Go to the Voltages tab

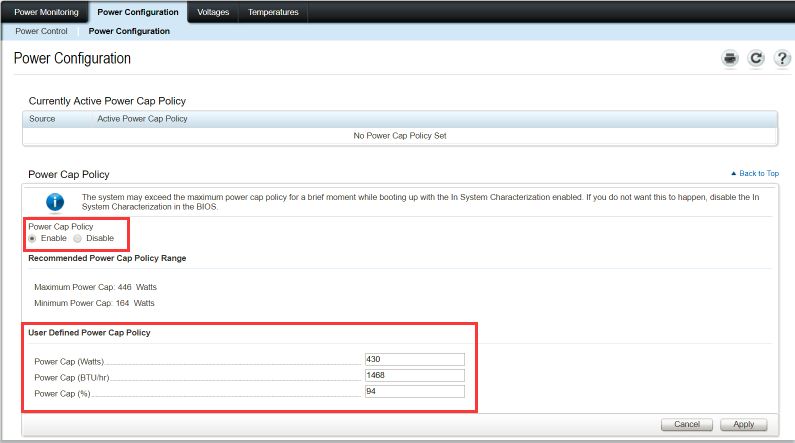(x=213, y=12)
